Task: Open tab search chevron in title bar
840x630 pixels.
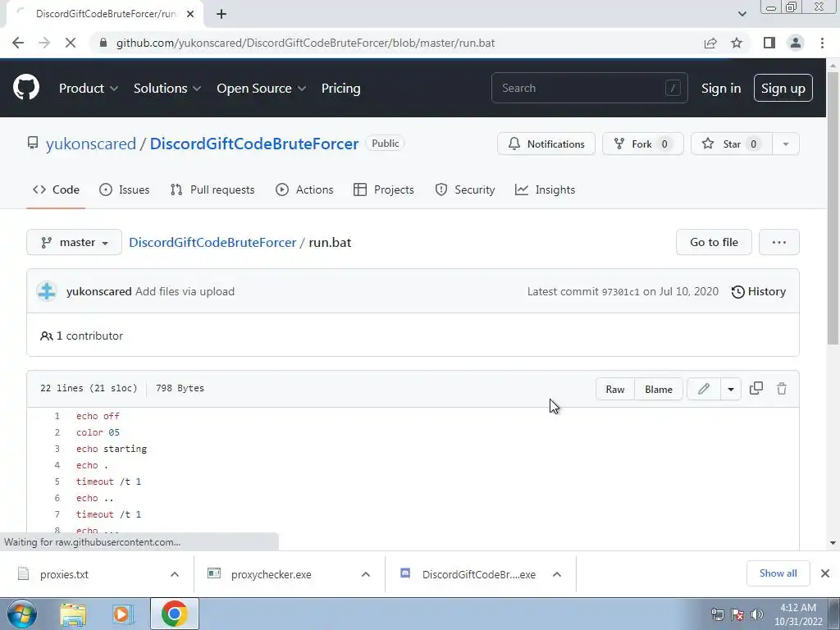Action: [x=742, y=14]
